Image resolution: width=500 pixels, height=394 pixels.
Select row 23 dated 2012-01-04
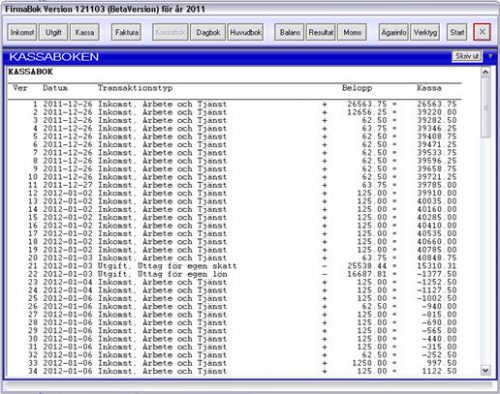point(235,282)
